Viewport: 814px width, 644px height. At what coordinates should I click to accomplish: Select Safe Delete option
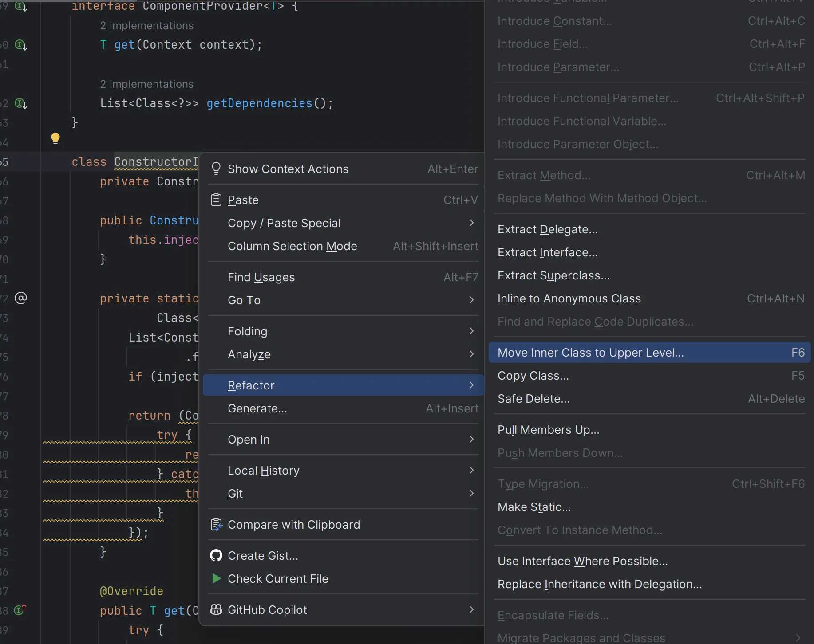[533, 399]
